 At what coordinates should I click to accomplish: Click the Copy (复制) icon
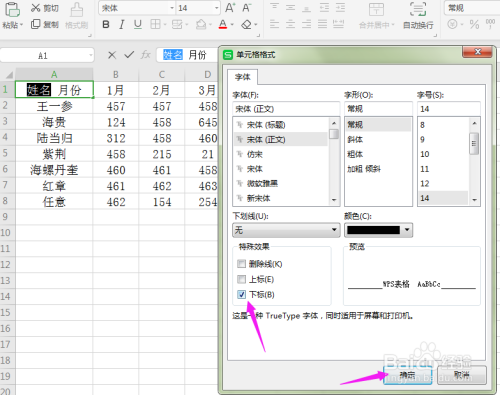(x=35, y=24)
